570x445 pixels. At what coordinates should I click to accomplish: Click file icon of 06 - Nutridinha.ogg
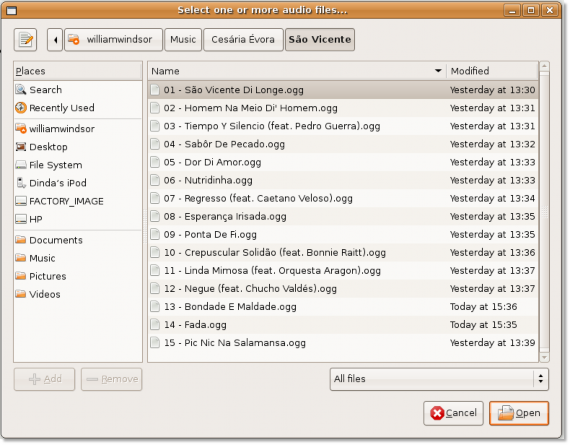[x=155, y=180]
